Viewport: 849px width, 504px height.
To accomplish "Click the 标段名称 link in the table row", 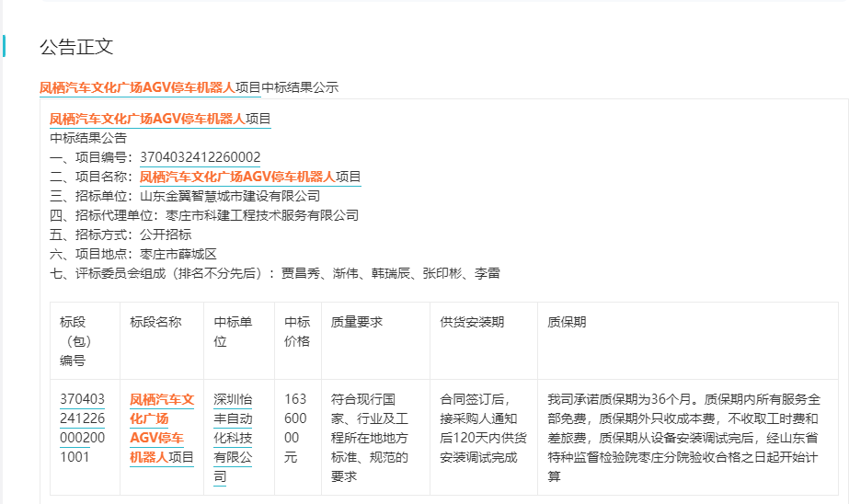I will pyautogui.click(x=161, y=429).
